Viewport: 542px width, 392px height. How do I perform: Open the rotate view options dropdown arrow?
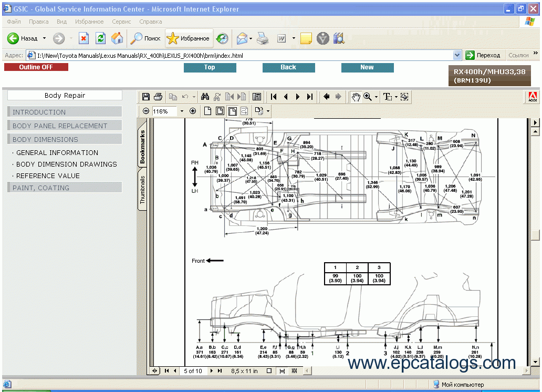pos(268,111)
